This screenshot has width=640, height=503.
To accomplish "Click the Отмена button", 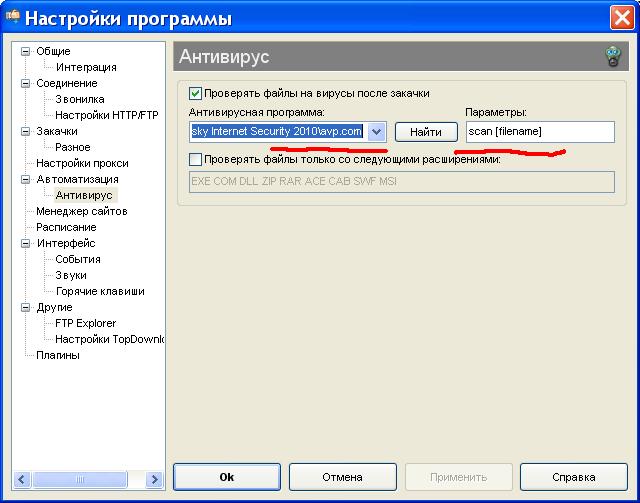I will pos(342,477).
